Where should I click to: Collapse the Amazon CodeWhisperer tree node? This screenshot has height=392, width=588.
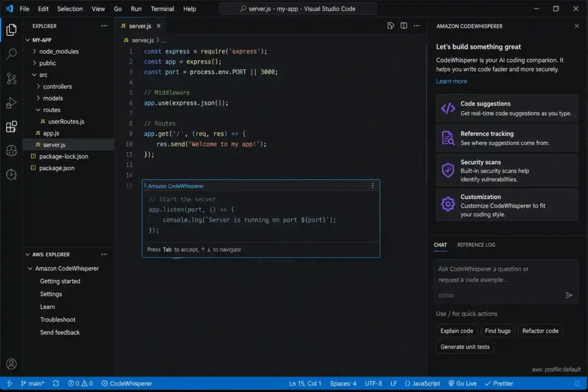coord(30,269)
